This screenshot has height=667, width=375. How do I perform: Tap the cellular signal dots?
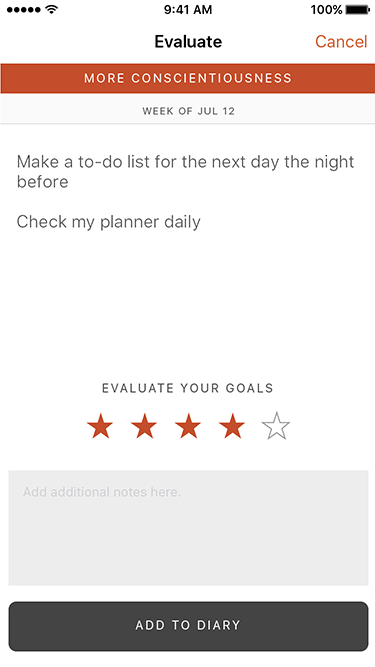click(25, 10)
